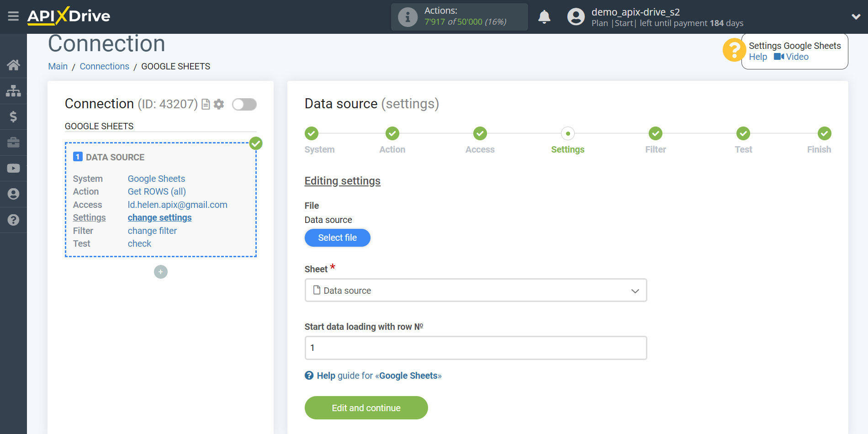Screen dimensions: 868x434
Task: Click the yellow help question bubble
Action: [734, 50]
